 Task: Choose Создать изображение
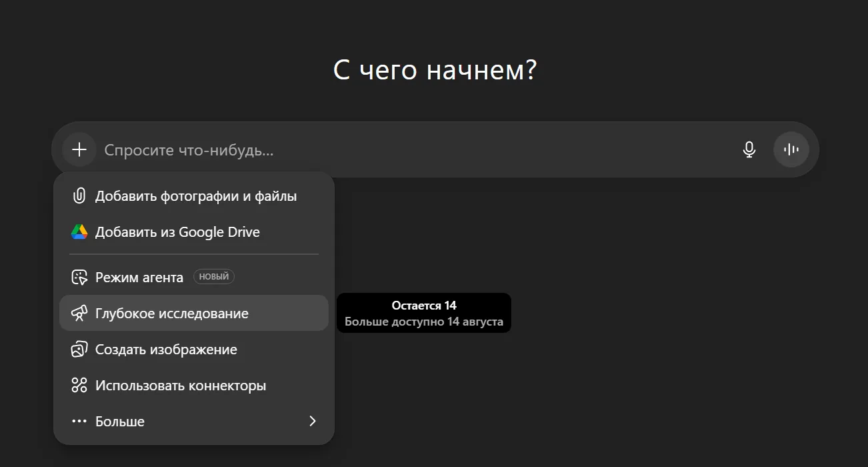194,349
